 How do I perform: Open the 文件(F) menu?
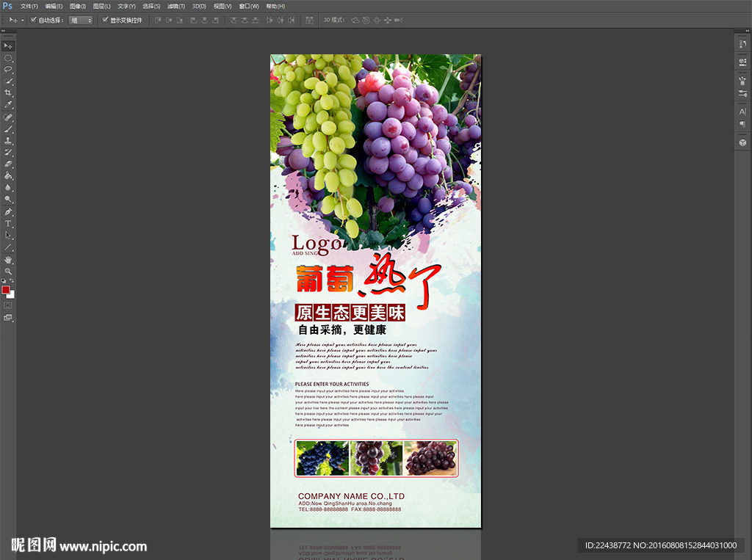tap(29, 6)
